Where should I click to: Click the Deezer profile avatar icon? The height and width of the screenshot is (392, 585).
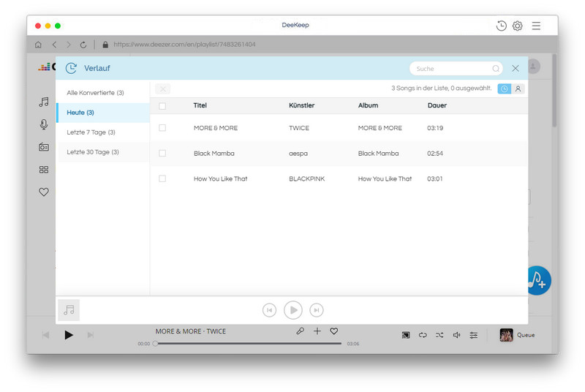tap(534, 67)
